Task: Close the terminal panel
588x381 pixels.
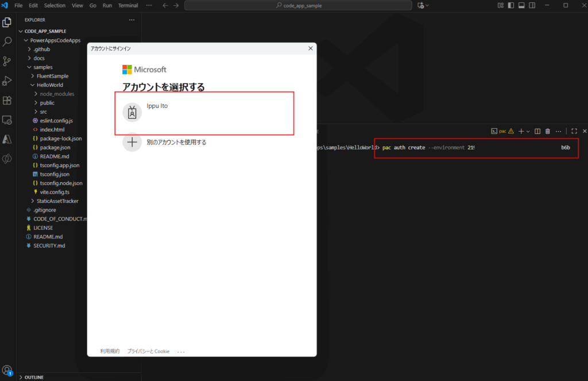Action: click(x=584, y=131)
